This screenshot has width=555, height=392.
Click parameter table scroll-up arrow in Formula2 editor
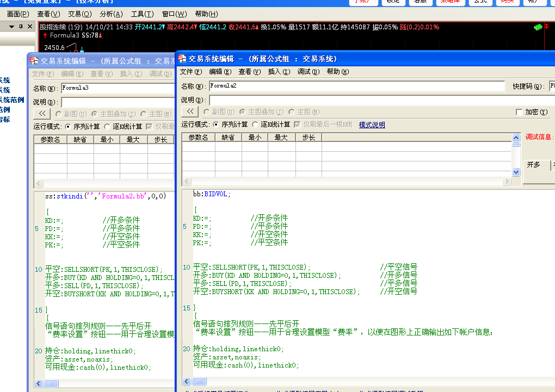pos(516,138)
